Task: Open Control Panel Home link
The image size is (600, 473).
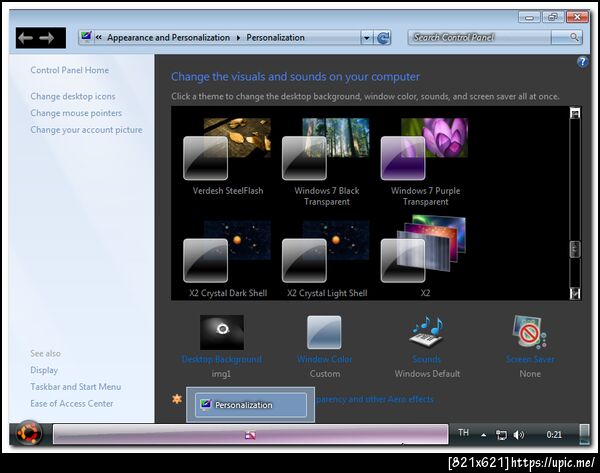Action: pyautogui.click(x=70, y=70)
